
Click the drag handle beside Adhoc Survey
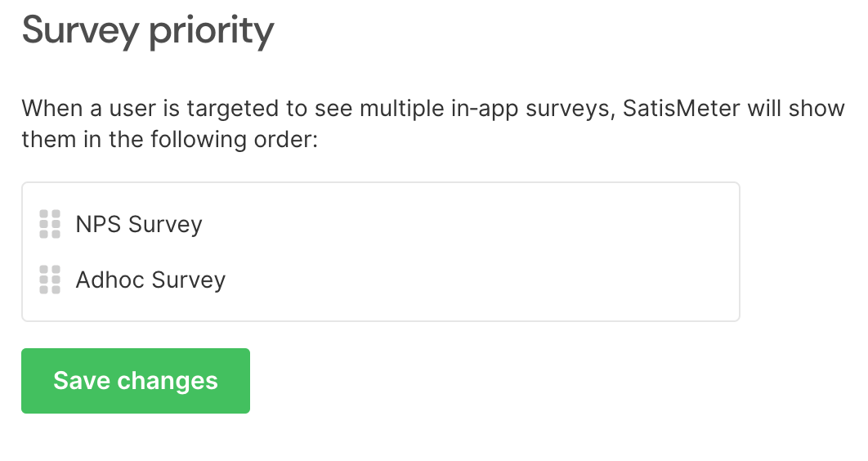pyautogui.click(x=50, y=280)
